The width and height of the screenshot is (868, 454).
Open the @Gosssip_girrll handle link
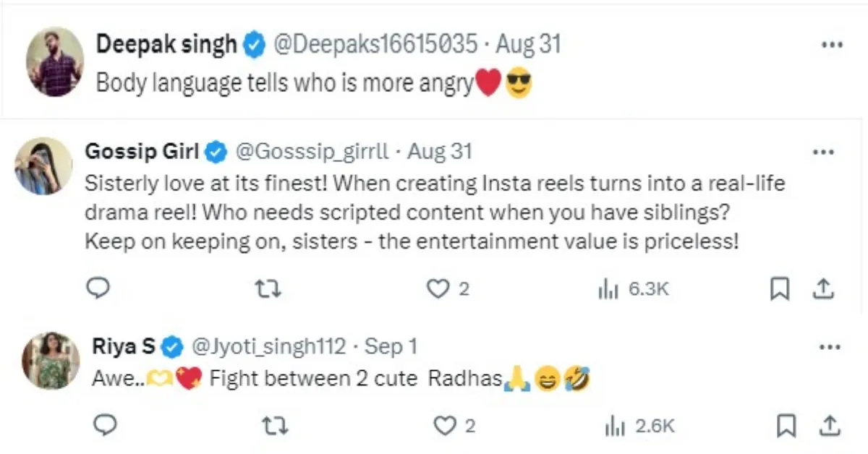point(312,152)
